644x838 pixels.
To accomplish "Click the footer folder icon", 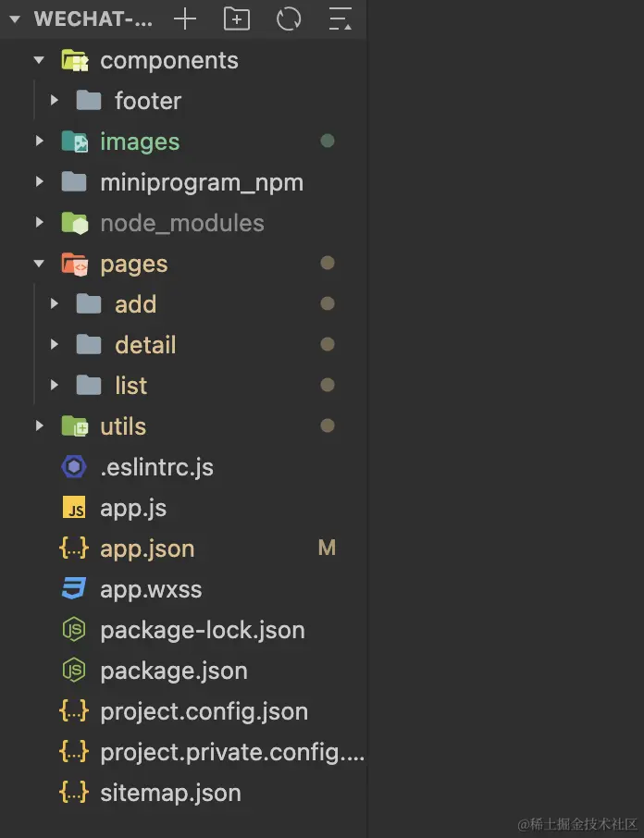I will click(x=89, y=101).
